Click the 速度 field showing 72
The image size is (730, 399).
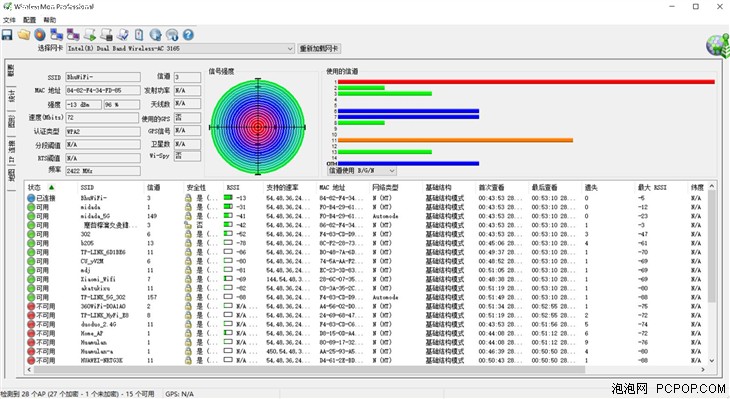pos(102,118)
